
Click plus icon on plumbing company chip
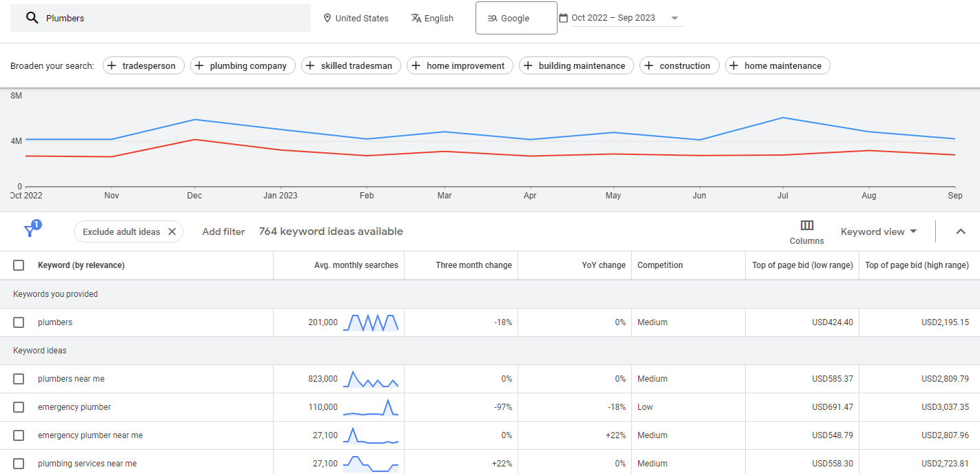pyautogui.click(x=200, y=65)
